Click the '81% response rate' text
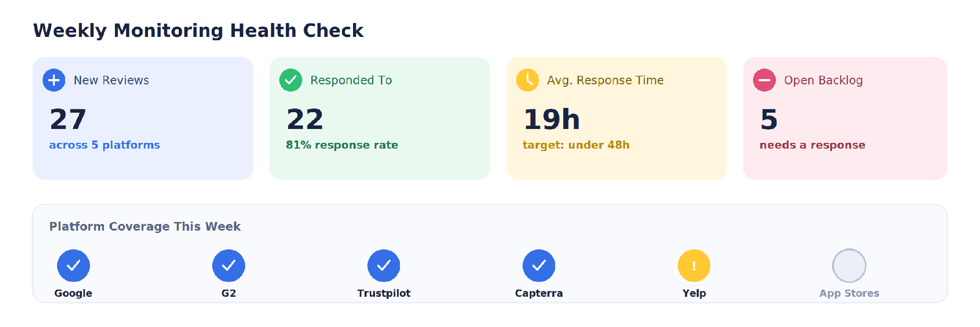This screenshot has height=327, width=980. click(342, 145)
